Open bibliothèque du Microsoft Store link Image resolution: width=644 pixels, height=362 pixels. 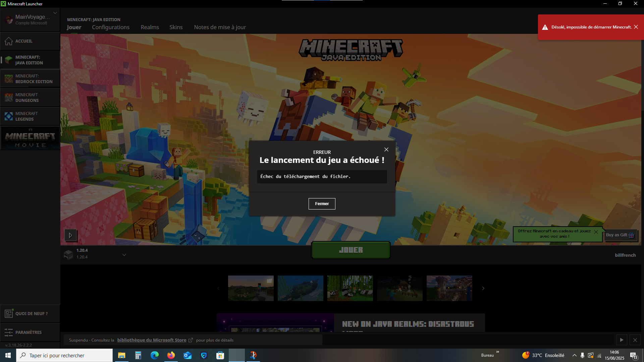(152, 340)
